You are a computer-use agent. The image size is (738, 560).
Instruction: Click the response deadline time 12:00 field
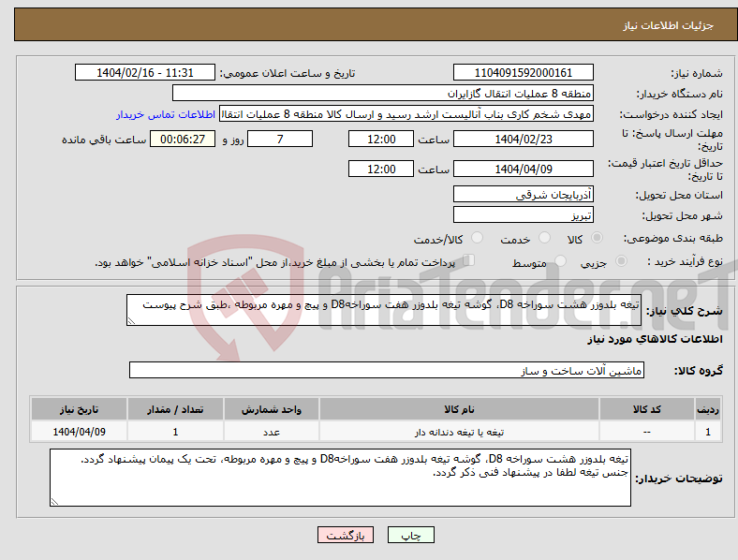[381, 139]
